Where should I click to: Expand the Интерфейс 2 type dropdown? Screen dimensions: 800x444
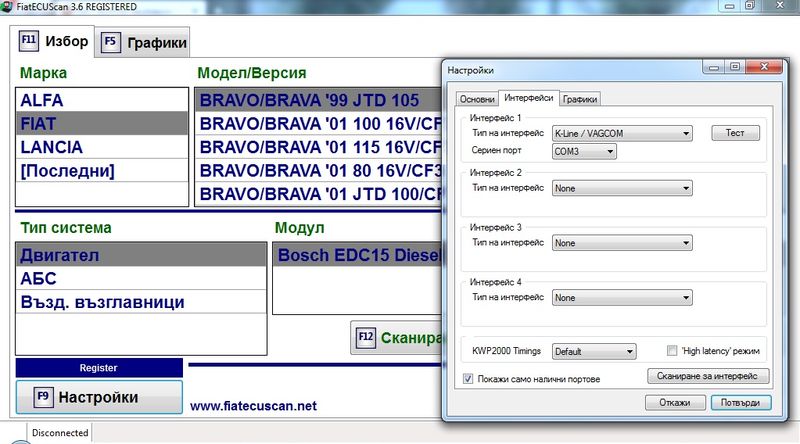point(622,187)
